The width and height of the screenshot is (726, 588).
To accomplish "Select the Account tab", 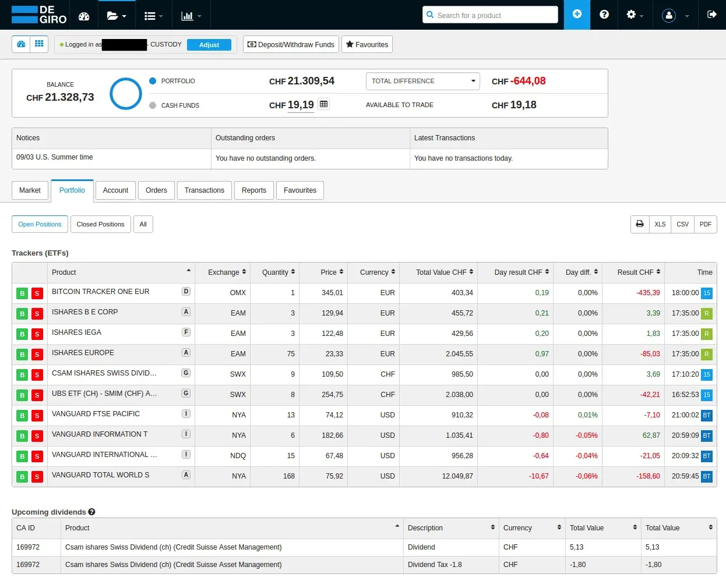I will point(115,190).
